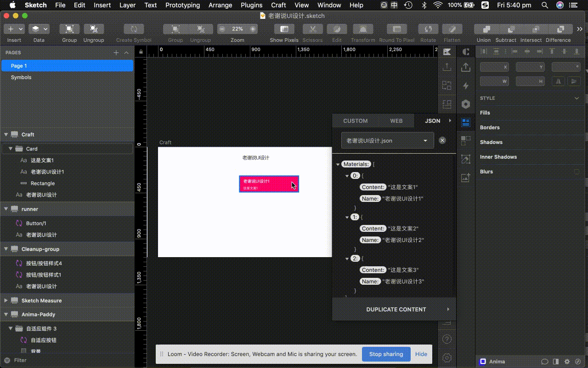Click the W width field
This screenshot has width=588, height=368.
pyautogui.click(x=494, y=81)
